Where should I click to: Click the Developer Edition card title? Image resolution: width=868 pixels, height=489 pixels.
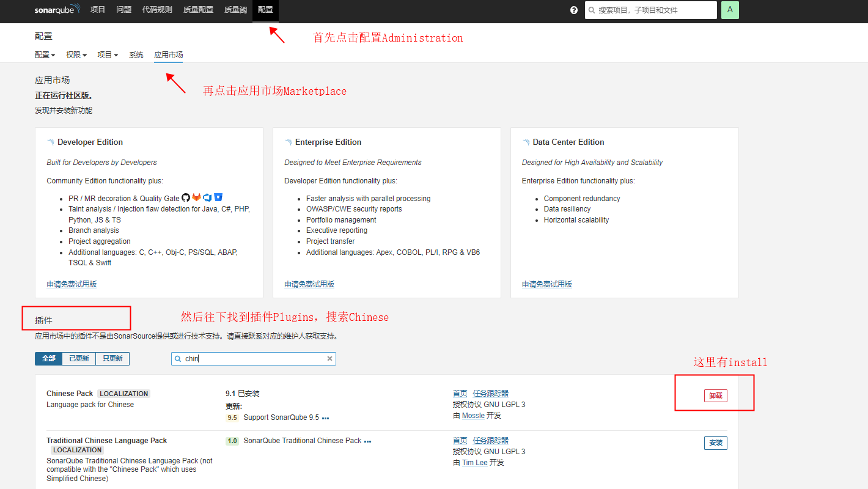tap(90, 142)
